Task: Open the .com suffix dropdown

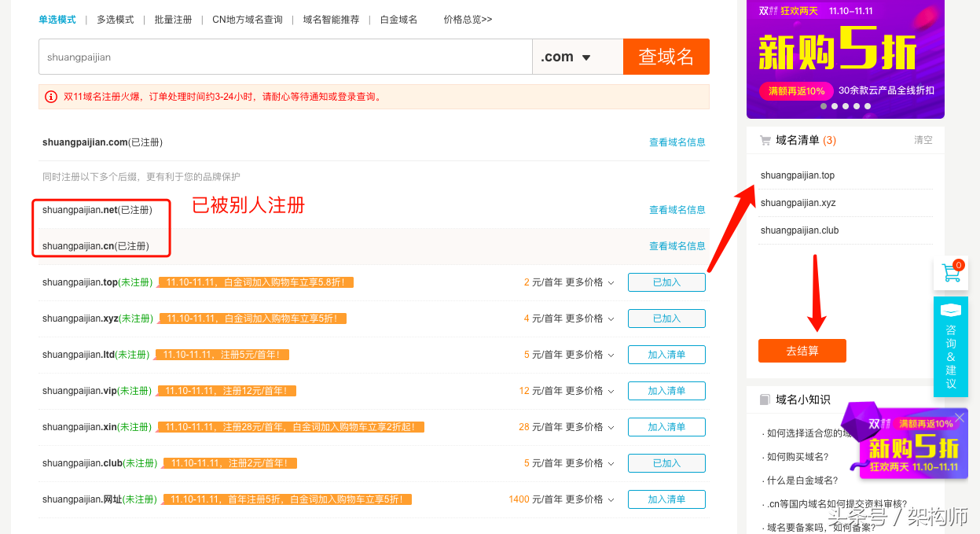Action: (x=577, y=57)
